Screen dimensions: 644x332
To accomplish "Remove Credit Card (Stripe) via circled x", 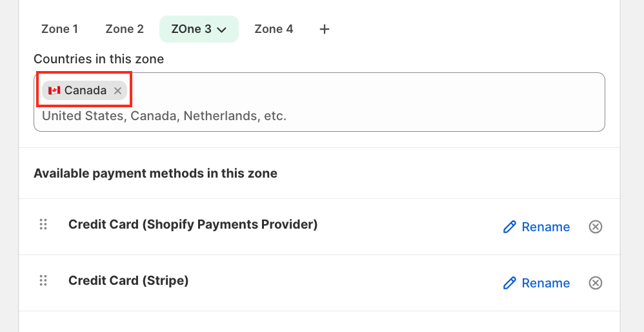I will click(596, 283).
